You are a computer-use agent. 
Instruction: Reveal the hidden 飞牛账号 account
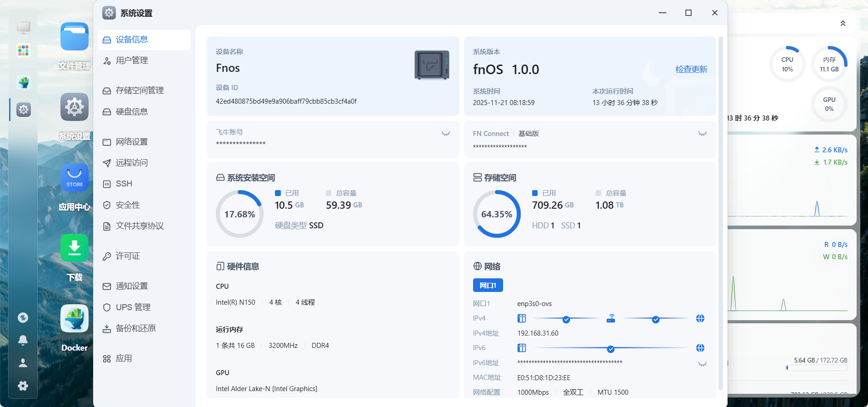click(445, 134)
